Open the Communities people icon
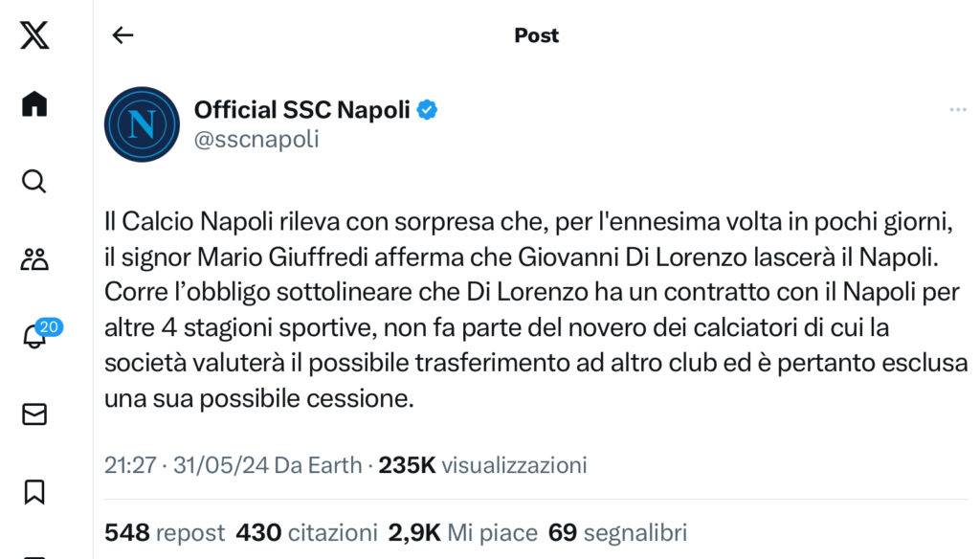The width and height of the screenshot is (980, 559). [x=34, y=258]
